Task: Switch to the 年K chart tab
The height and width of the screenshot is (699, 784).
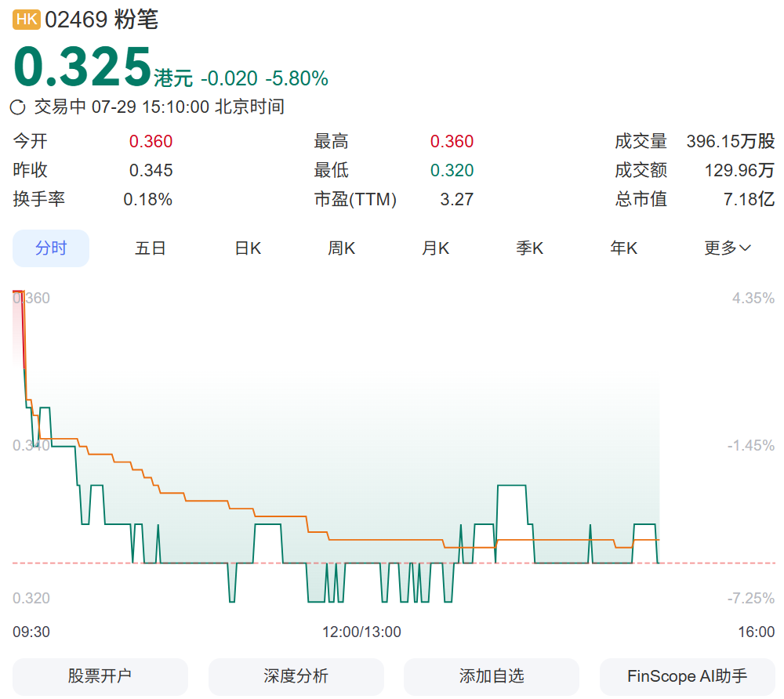Action: [623, 248]
